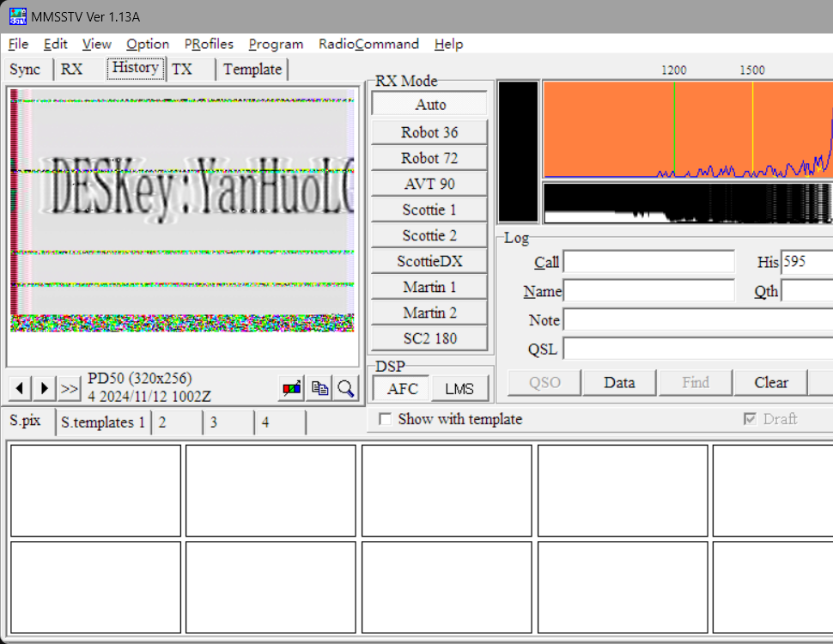Switch to the S.templates 1 tab
Image resolution: width=833 pixels, height=644 pixels.
pos(102,422)
